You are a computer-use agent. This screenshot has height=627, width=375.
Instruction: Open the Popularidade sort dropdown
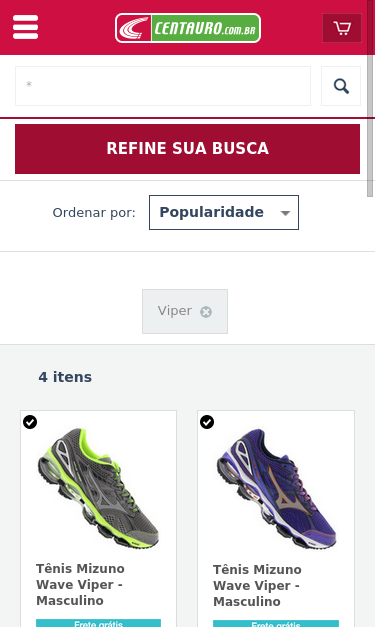[x=224, y=212]
